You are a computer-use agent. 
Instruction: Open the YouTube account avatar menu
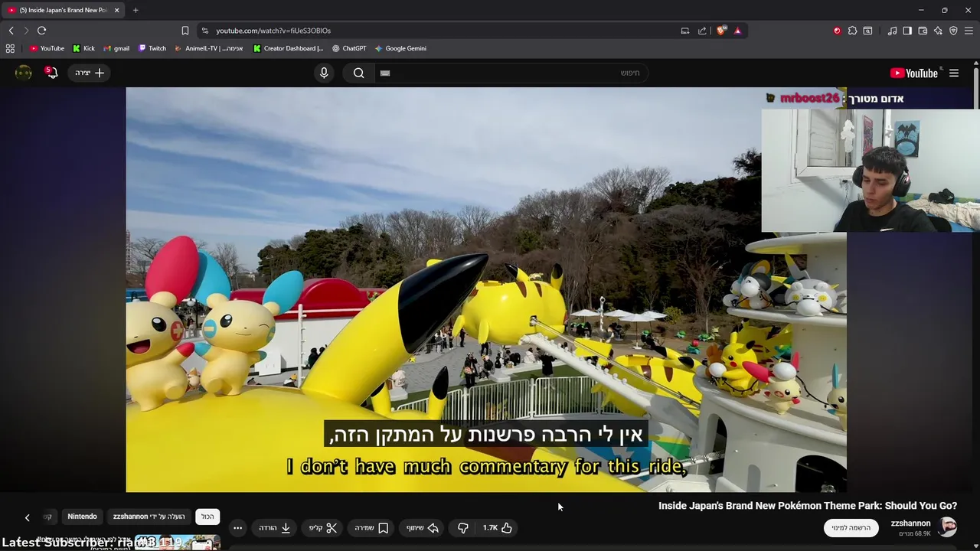tap(24, 73)
